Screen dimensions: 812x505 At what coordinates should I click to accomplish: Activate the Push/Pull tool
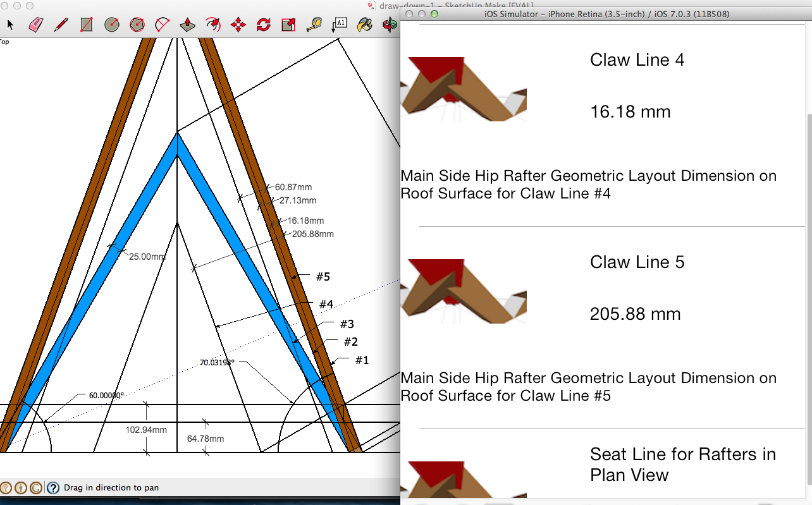tap(187, 25)
